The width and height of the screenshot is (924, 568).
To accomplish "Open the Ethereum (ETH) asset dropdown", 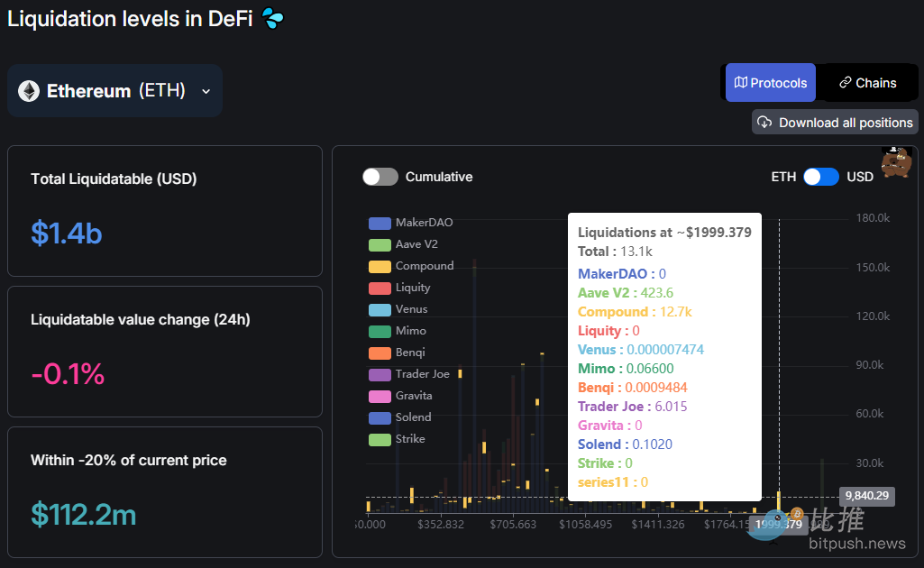I will point(115,91).
